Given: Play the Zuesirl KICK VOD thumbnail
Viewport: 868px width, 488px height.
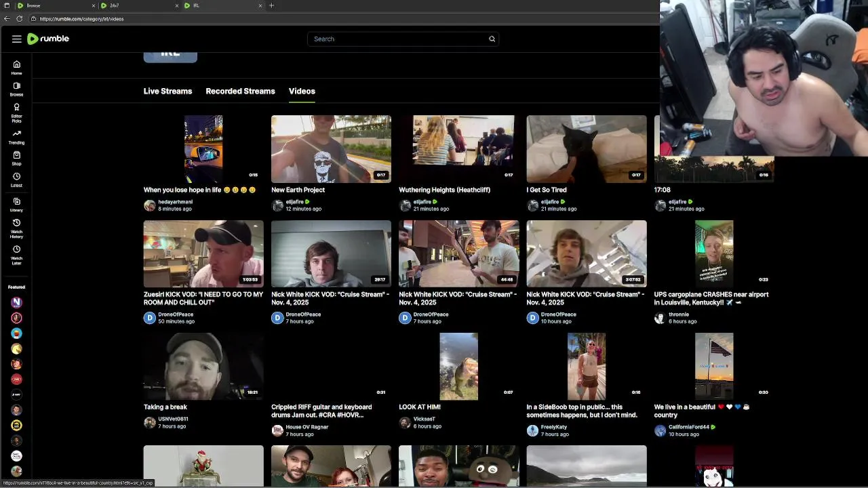Looking at the screenshot, I should tap(203, 253).
